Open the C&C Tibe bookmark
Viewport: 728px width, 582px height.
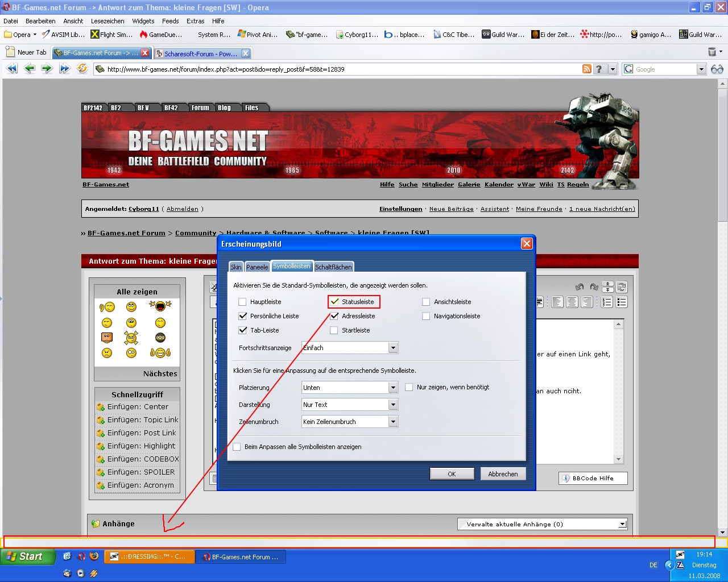pyautogui.click(x=454, y=35)
